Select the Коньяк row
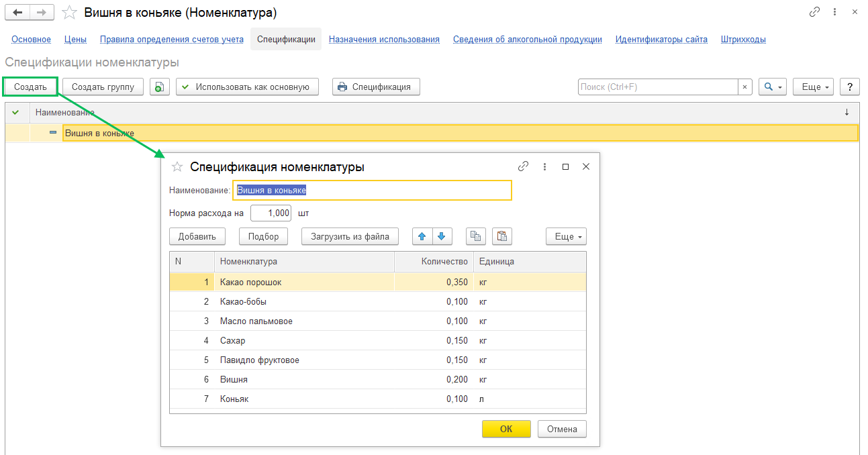Viewport: 868px width, 455px height. tap(378, 399)
